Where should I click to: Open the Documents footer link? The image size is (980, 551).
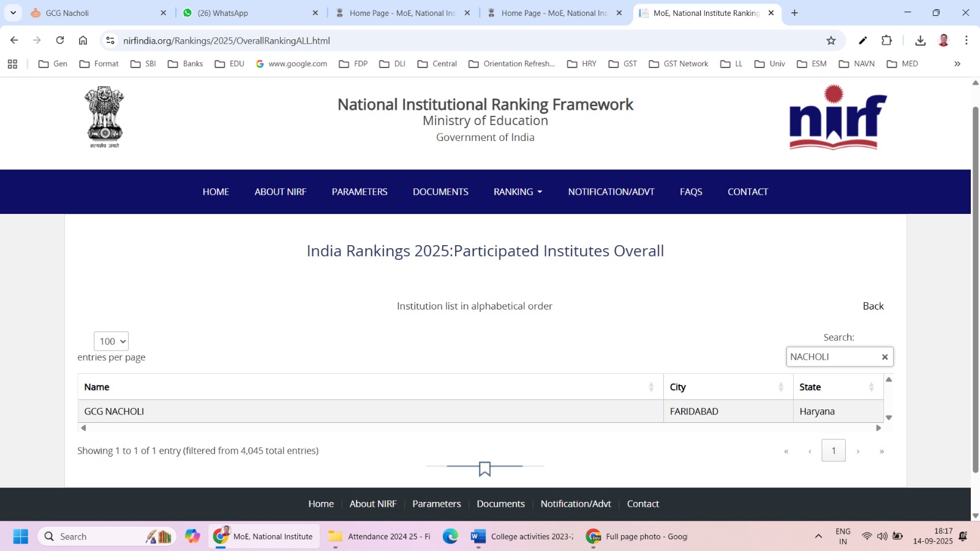(500, 504)
